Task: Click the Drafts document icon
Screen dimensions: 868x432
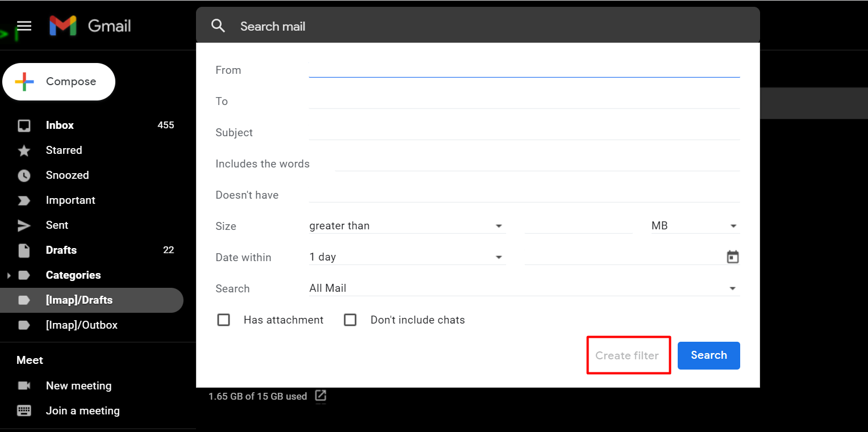Action: 24,250
